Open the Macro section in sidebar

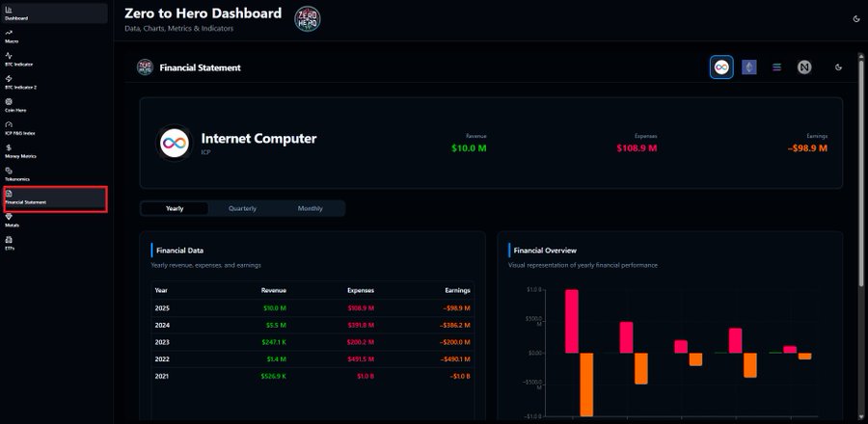[x=54, y=37]
